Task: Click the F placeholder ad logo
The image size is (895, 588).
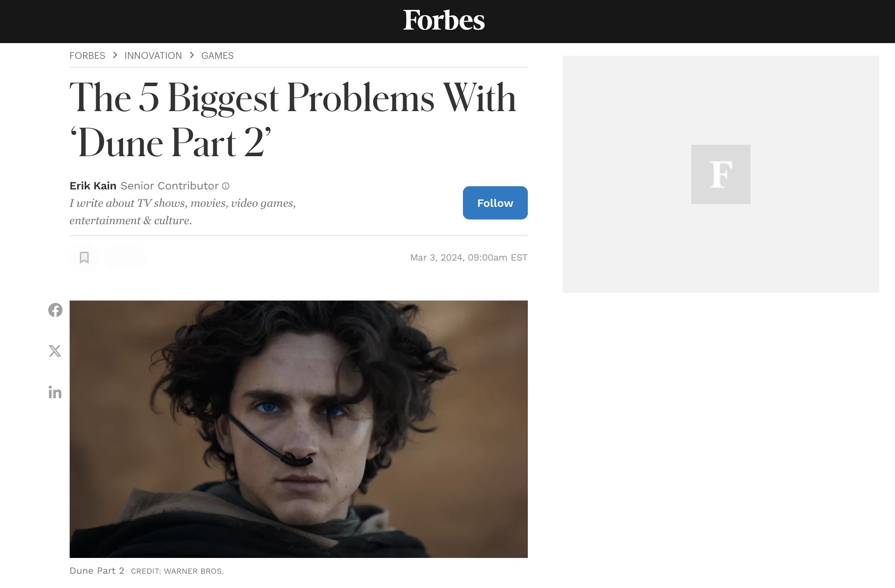Action: click(x=721, y=174)
